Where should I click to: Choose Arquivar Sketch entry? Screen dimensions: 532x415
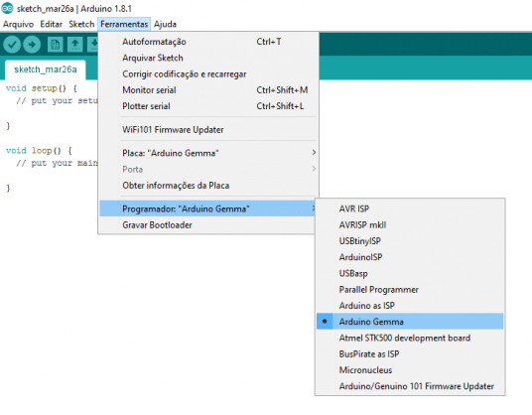click(x=208, y=58)
